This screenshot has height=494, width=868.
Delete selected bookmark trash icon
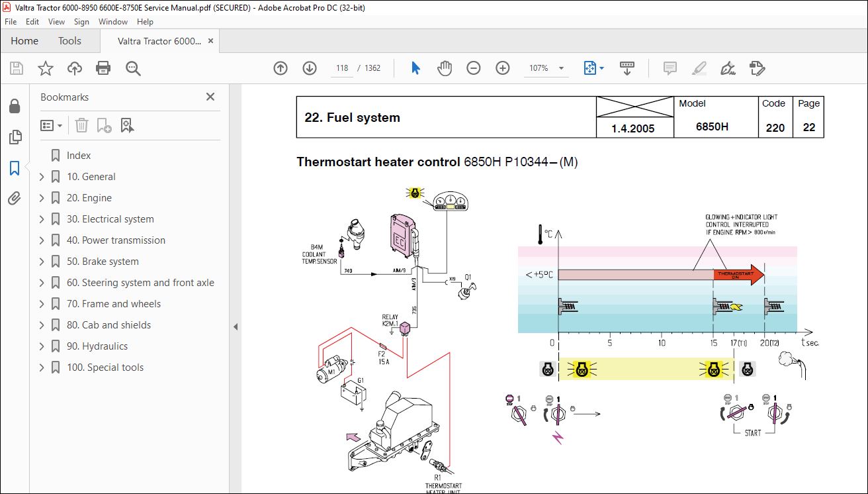(x=81, y=125)
